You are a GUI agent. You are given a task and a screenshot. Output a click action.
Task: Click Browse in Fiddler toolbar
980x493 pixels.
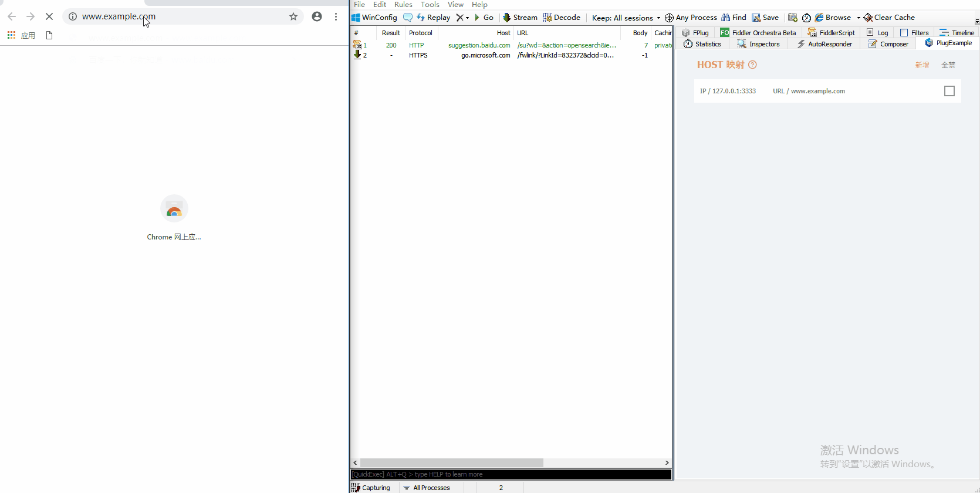[x=833, y=18]
